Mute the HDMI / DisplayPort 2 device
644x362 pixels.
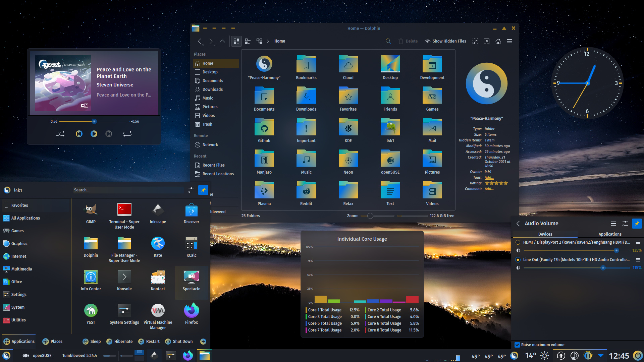[518, 250]
